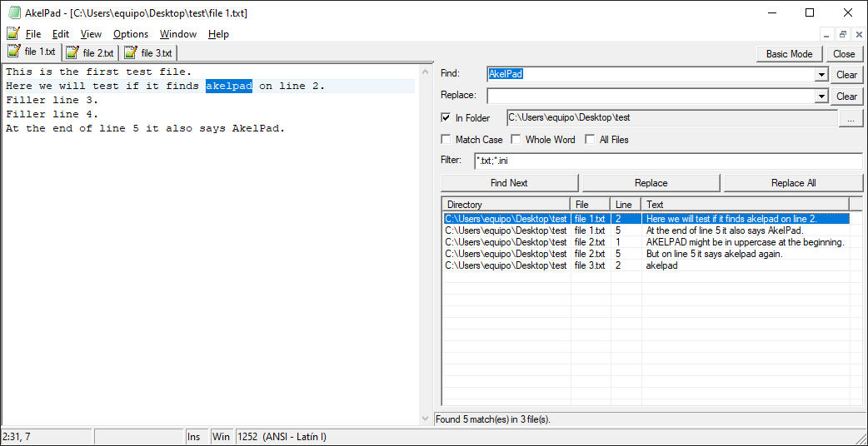
Task: Select result 'But on line 5 it says akelpad'
Action: coord(646,254)
